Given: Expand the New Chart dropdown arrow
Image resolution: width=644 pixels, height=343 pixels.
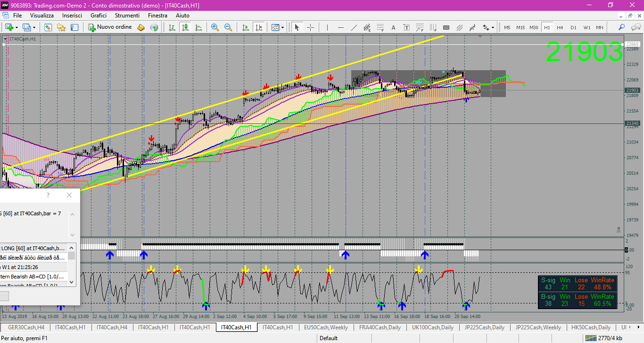Looking at the screenshot, I should 17,27.
